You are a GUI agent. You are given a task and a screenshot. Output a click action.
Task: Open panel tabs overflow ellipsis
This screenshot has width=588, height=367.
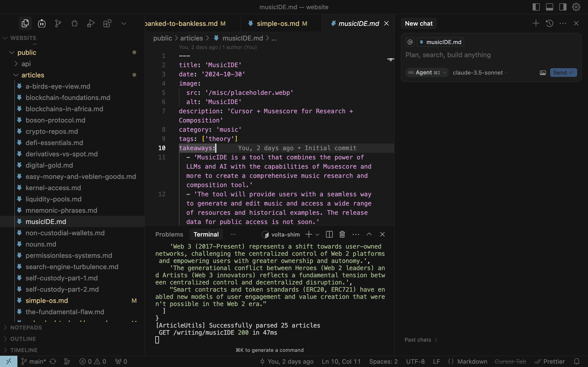click(x=233, y=234)
